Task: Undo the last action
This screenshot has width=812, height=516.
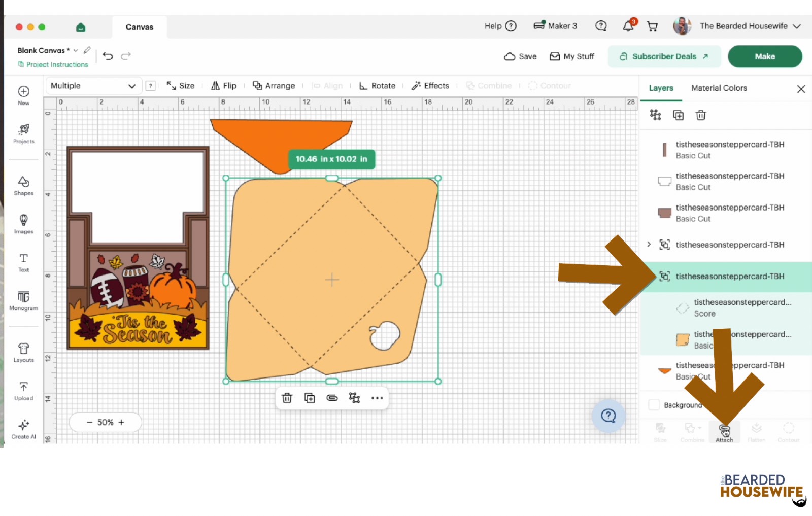Action: (x=108, y=56)
